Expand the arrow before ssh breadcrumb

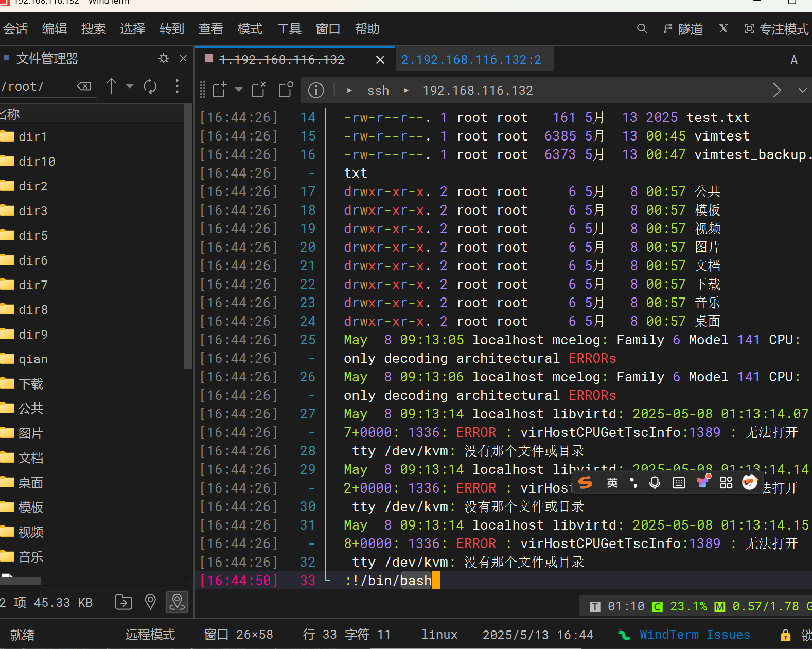click(x=349, y=91)
